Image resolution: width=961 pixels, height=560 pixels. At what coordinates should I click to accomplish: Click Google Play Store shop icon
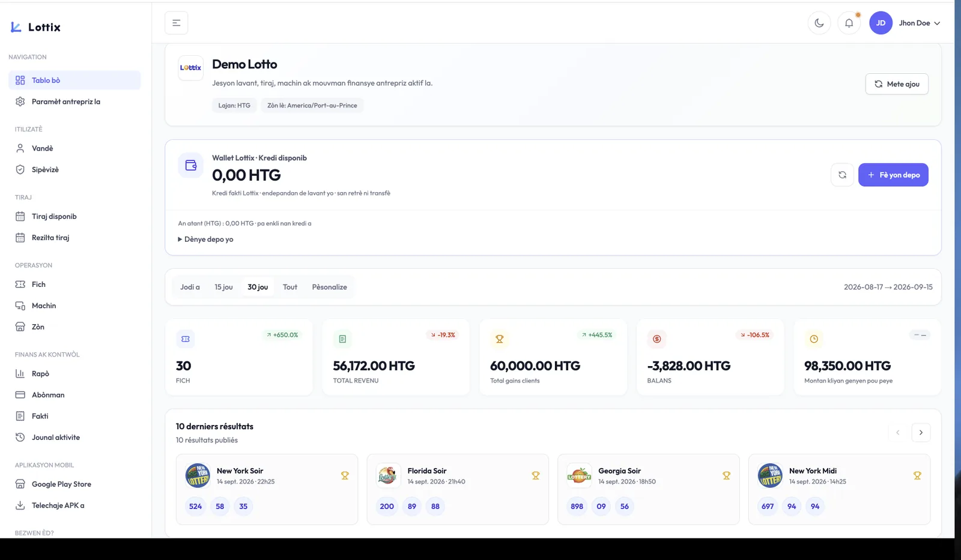click(x=20, y=484)
